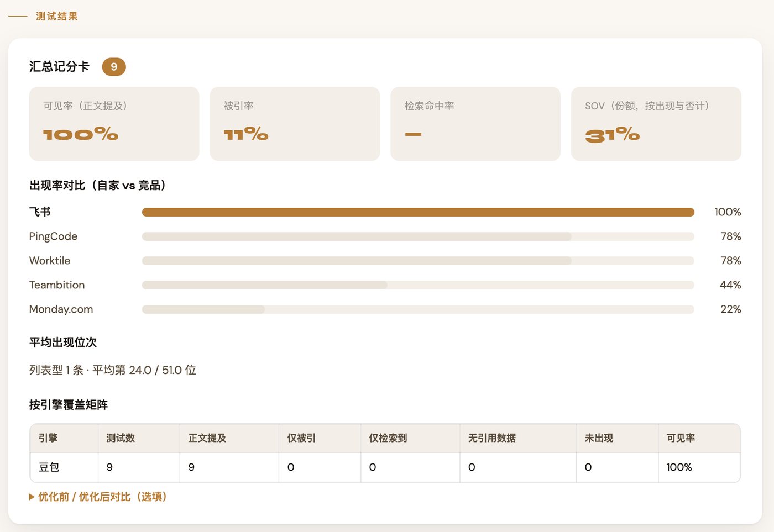The width and height of the screenshot is (774, 532).
Task: Click the PingCode progress bar
Action: (418, 236)
